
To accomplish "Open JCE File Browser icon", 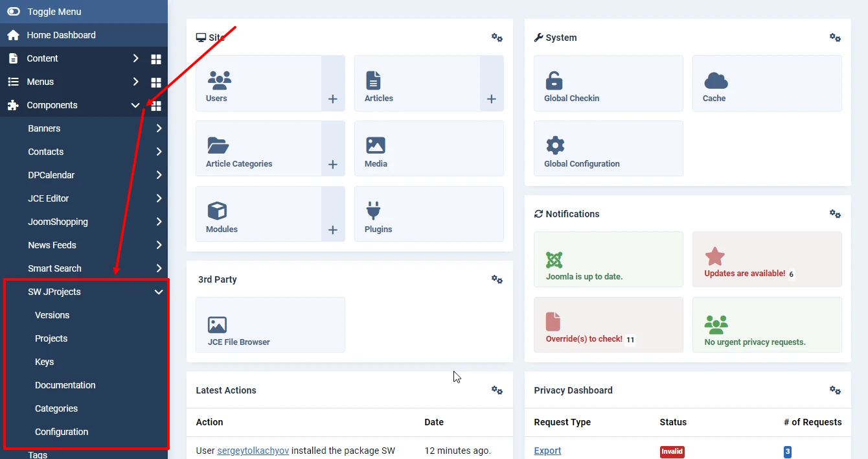I will click(217, 324).
